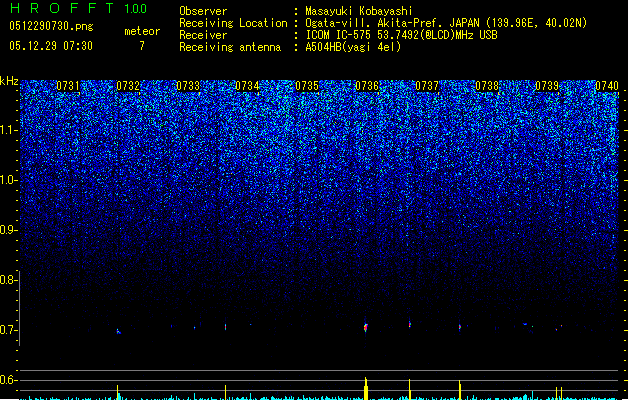This screenshot has height=400, width=629.
Task: Click the receiver value ICOM IC-575 53.7492 MHz
Action: click(x=401, y=35)
